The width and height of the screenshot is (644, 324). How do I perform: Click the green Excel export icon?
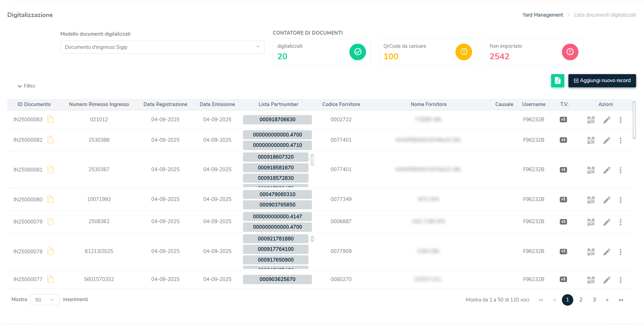point(557,81)
